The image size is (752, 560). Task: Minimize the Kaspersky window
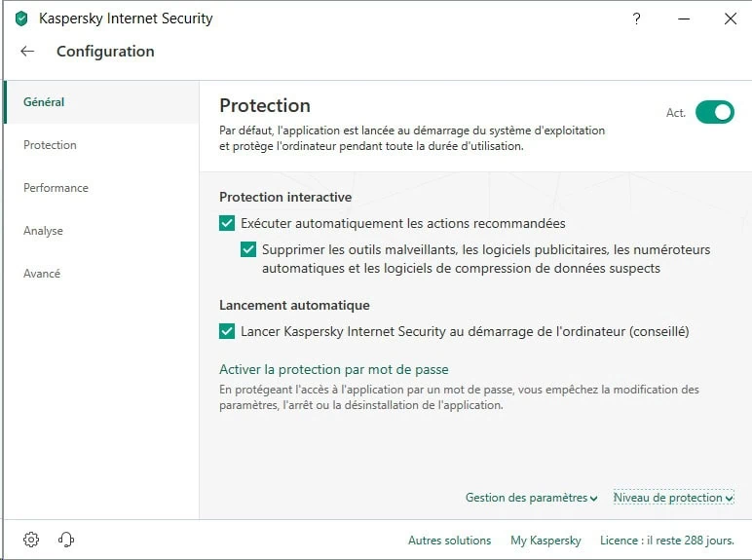click(684, 19)
